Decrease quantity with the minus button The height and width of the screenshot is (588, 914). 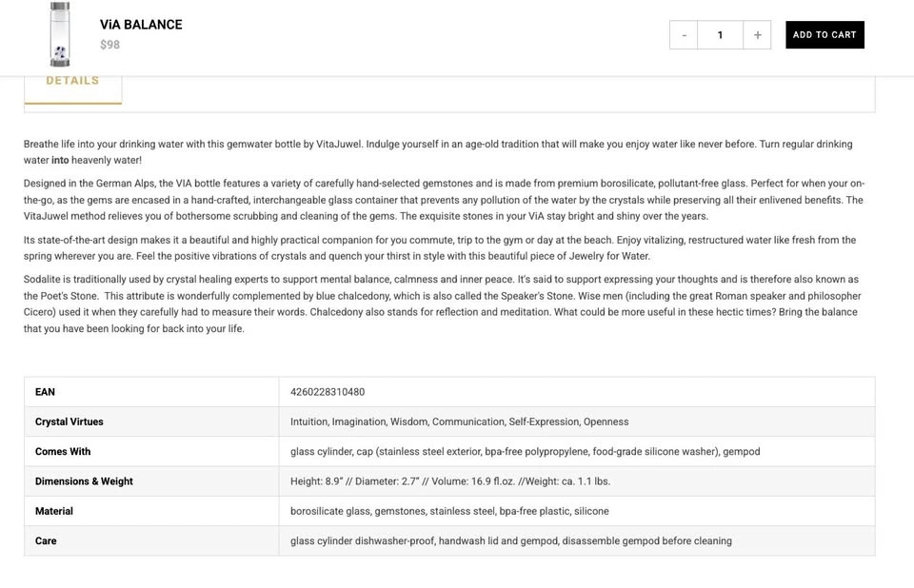684,35
